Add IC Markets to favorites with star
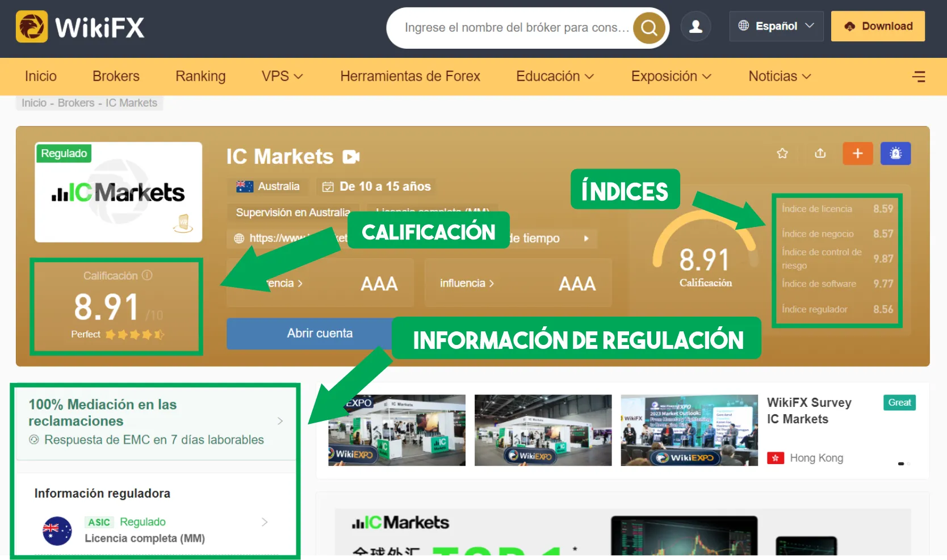This screenshot has height=560, width=947. pos(782,154)
